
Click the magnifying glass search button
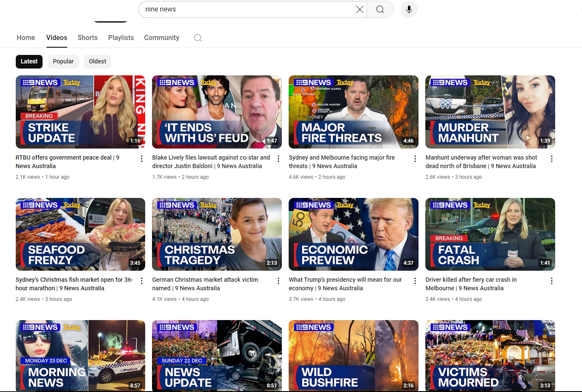[x=380, y=9]
